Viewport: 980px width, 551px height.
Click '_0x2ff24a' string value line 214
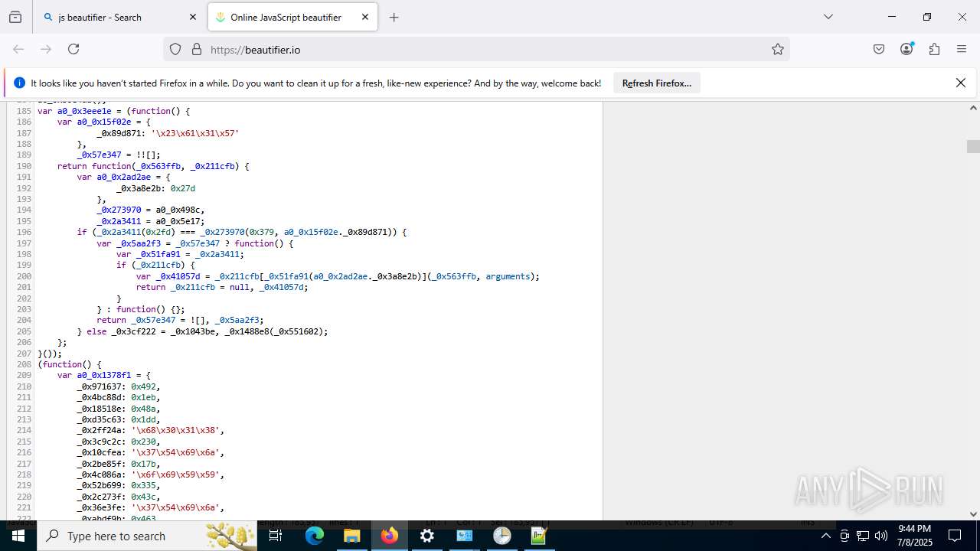[178, 431]
